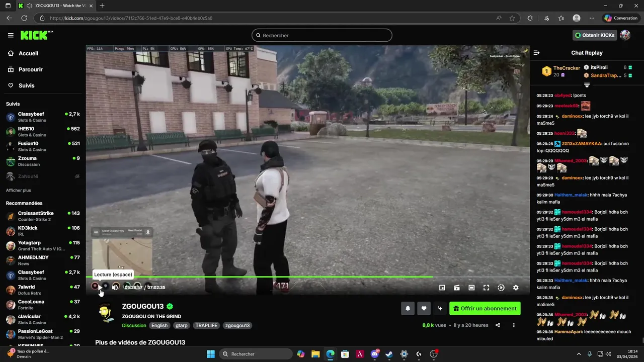Open the video player settings gear
644x362 pixels.
[516, 288]
